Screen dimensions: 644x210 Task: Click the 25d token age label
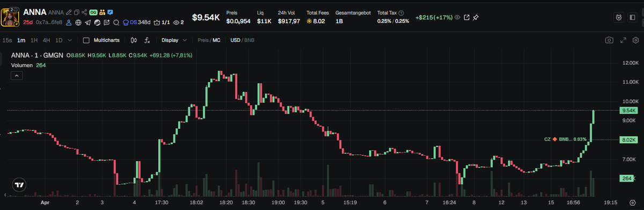click(x=28, y=23)
